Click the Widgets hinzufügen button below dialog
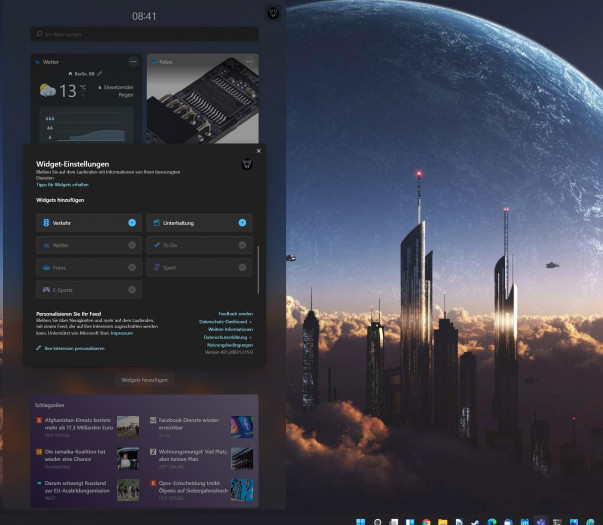Viewport: 603px width, 525px height. point(144,380)
